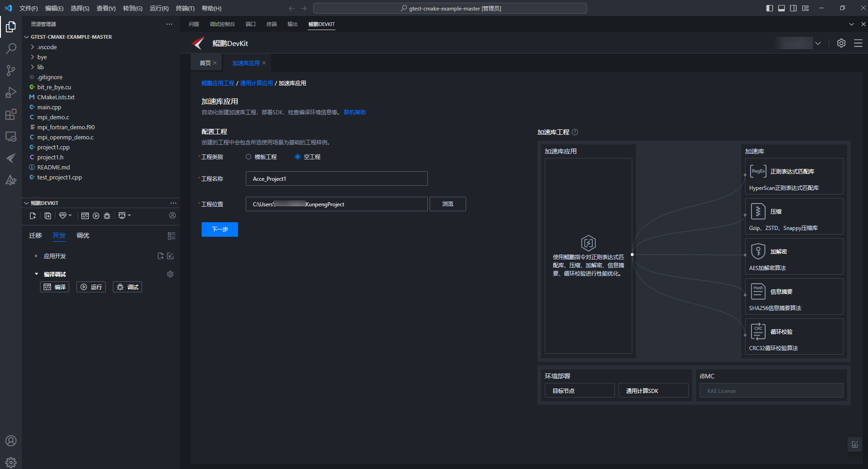Viewport: 868px width, 469px height.
Task: Click 编译 button under 编译调试
Action: click(55, 287)
